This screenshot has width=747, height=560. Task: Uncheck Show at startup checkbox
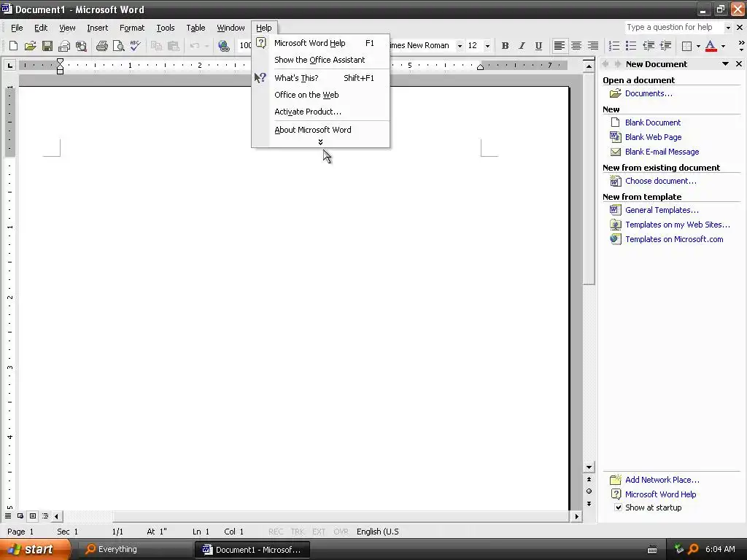[618, 507]
